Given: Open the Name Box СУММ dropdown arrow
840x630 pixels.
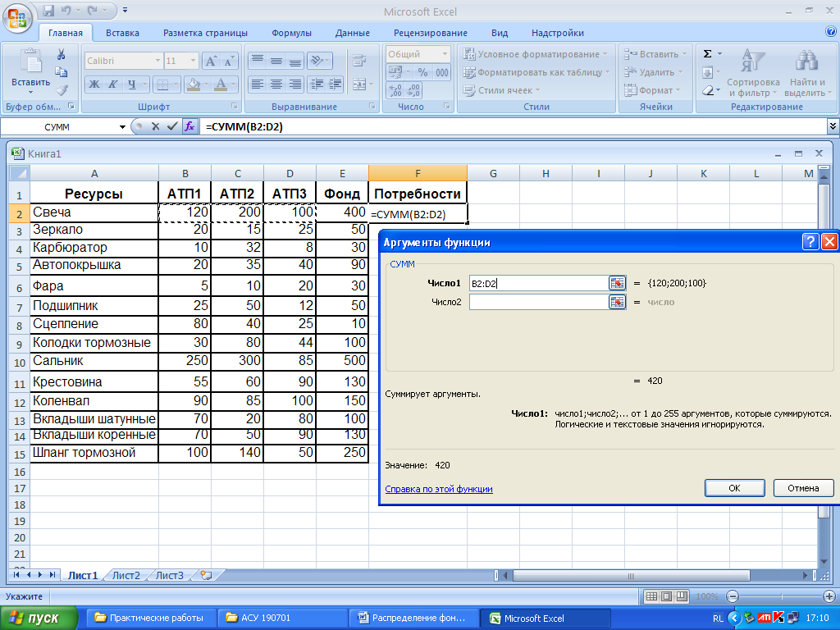Looking at the screenshot, I should pyautogui.click(x=123, y=127).
